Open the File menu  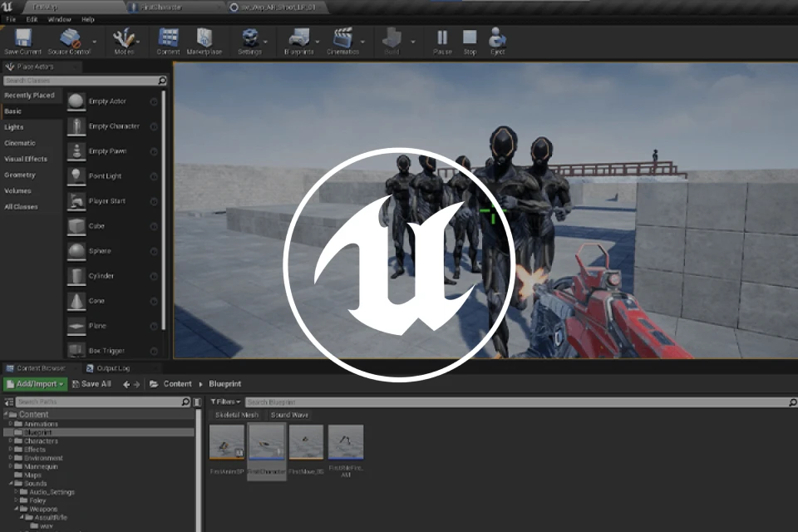(11, 19)
